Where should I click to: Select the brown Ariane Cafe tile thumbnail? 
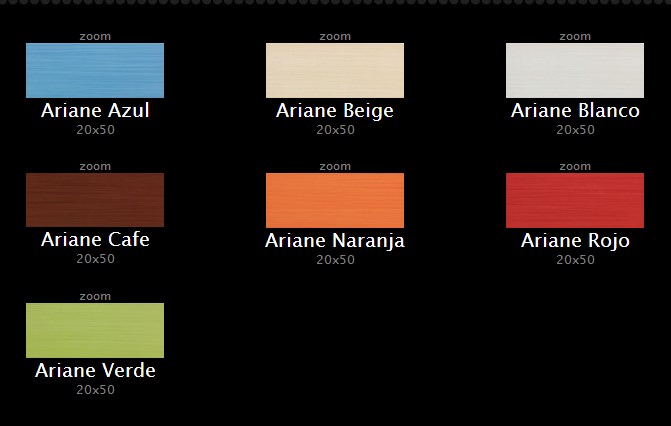tap(95, 200)
